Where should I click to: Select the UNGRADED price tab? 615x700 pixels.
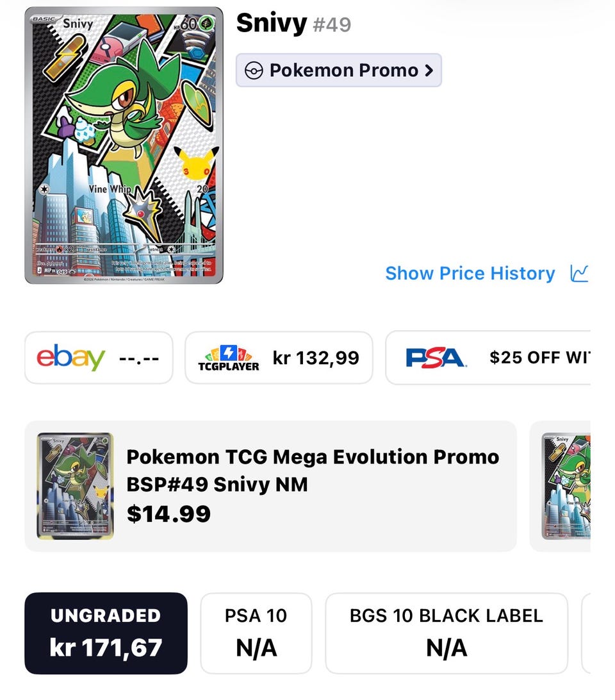tap(106, 633)
